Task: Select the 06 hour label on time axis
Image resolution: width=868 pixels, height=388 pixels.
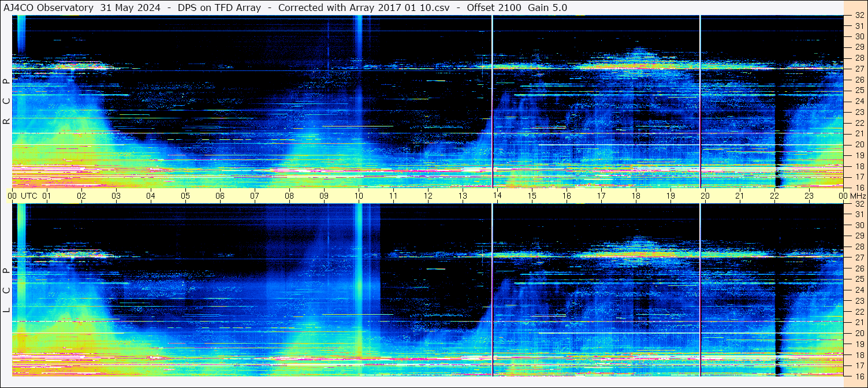Action: pyautogui.click(x=220, y=196)
